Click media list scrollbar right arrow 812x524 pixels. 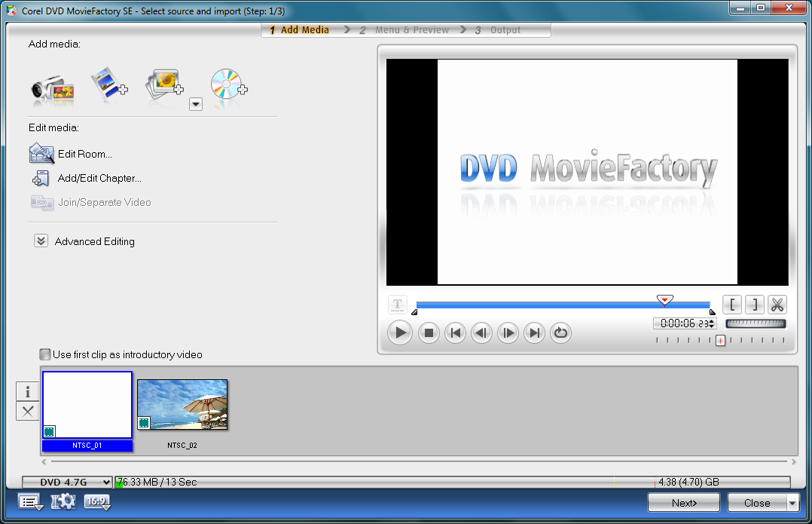pyautogui.click(x=793, y=461)
